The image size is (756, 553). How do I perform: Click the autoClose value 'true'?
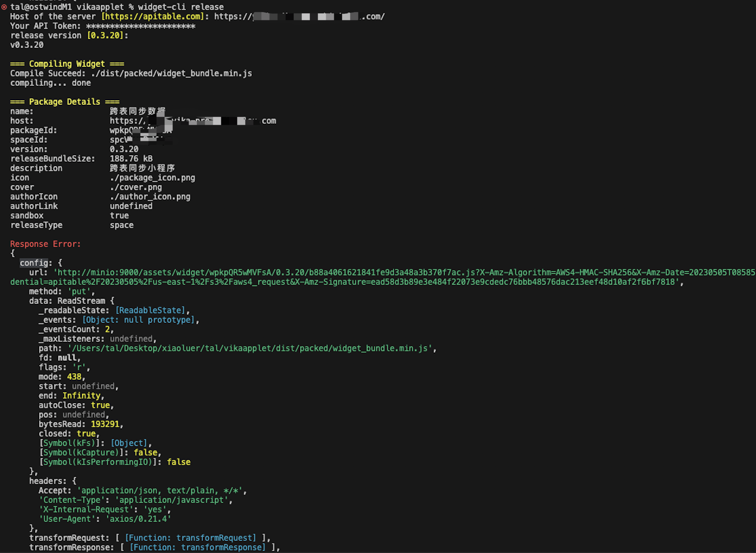coord(100,405)
